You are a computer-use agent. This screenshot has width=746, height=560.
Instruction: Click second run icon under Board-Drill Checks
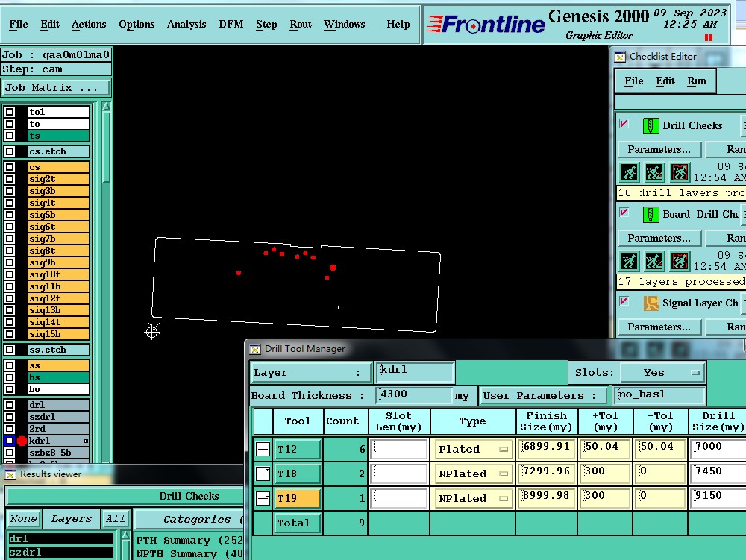[654, 261]
